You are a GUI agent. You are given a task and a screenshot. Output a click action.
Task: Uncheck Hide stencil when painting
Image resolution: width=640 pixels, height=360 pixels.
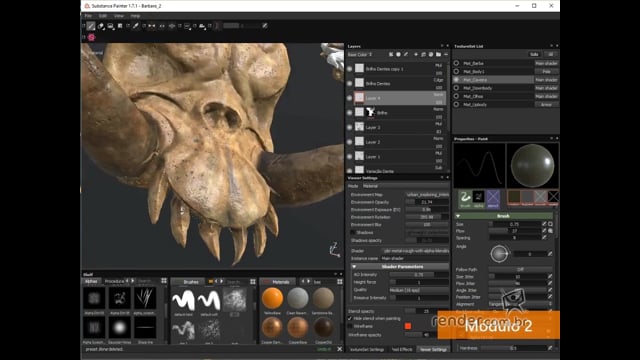pyautogui.click(x=350, y=318)
